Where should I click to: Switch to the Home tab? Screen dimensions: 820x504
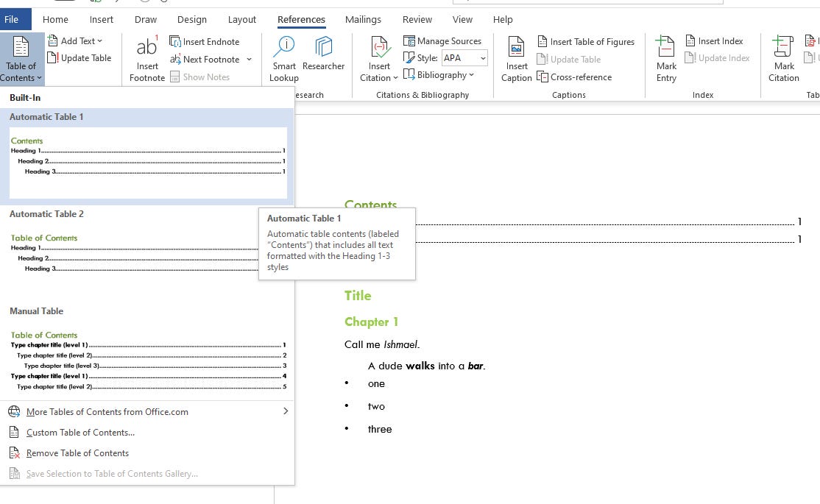[x=55, y=19]
